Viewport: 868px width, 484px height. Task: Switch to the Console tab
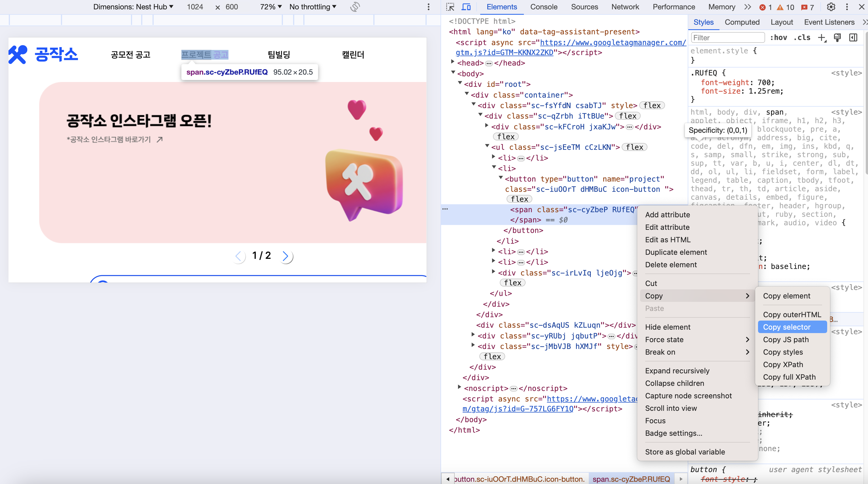[x=544, y=7]
